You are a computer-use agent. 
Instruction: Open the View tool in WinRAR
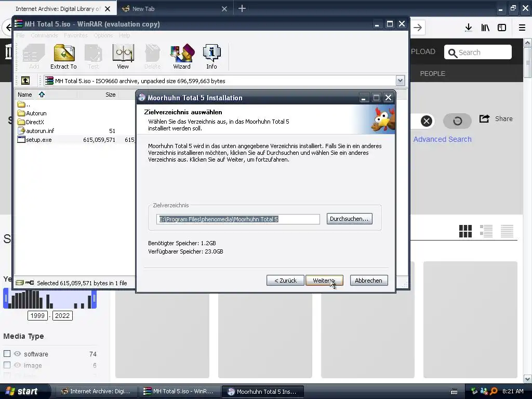(x=123, y=57)
